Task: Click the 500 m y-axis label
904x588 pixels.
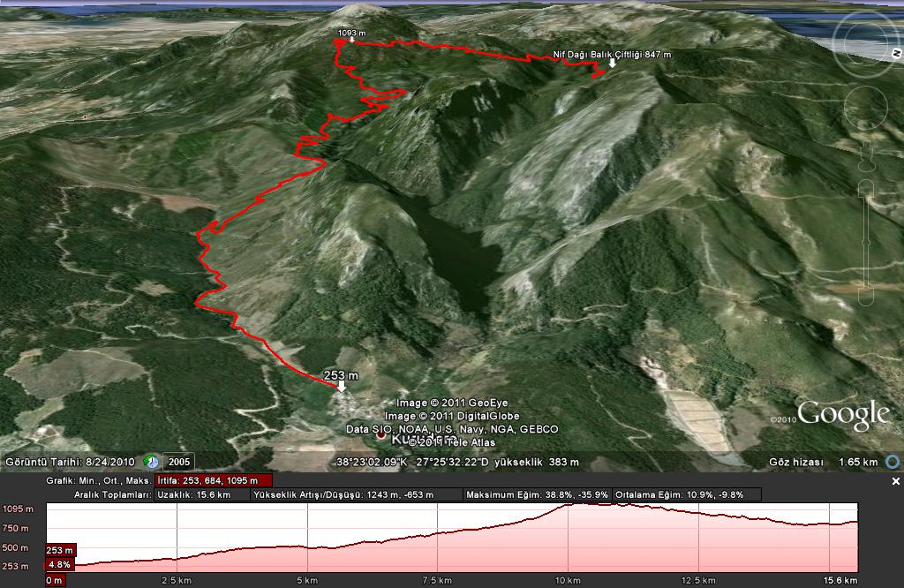Action: [15, 547]
